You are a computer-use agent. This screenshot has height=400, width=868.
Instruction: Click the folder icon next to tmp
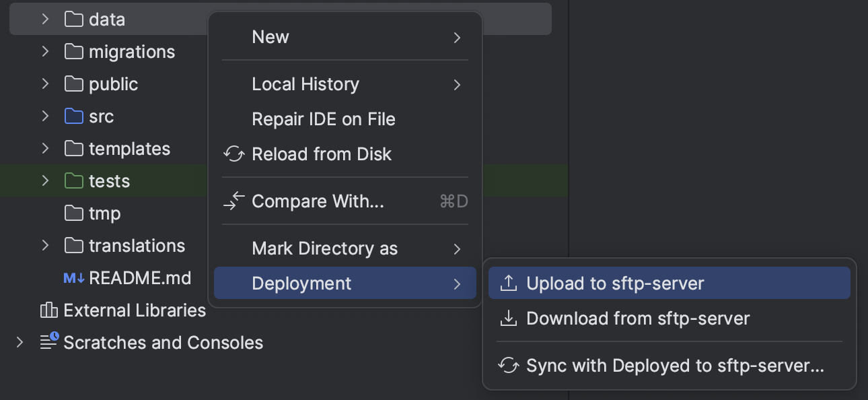(x=74, y=213)
